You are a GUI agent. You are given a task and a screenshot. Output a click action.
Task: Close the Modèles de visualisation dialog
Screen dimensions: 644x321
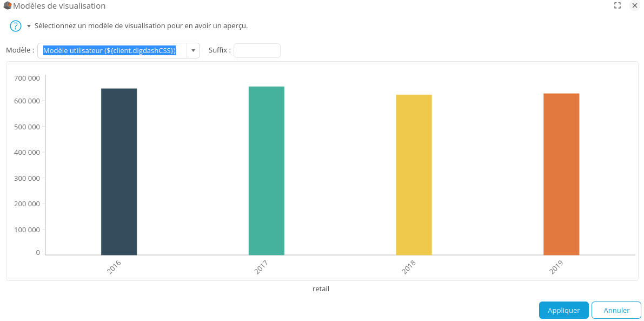click(634, 5)
